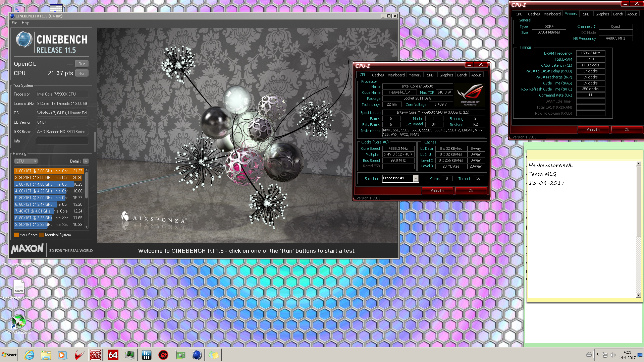Open the Geekbench 3 serial DOCX file
Image resolution: width=644 pixels, height=362 pixels.
(18, 290)
